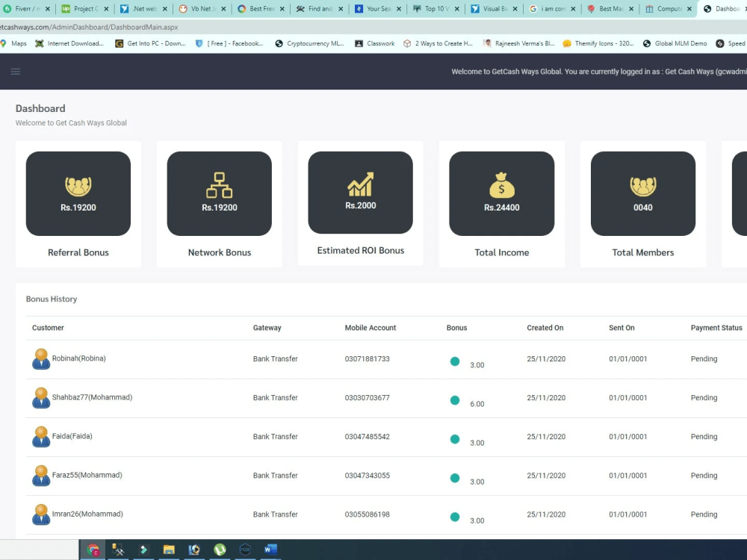Open Microsoft Word from the taskbar
This screenshot has height=560, width=747.
click(270, 550)
